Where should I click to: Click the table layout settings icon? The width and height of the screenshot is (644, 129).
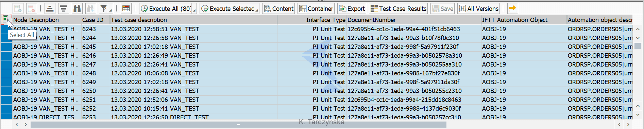pyautogui.click(x=126, y=8)
